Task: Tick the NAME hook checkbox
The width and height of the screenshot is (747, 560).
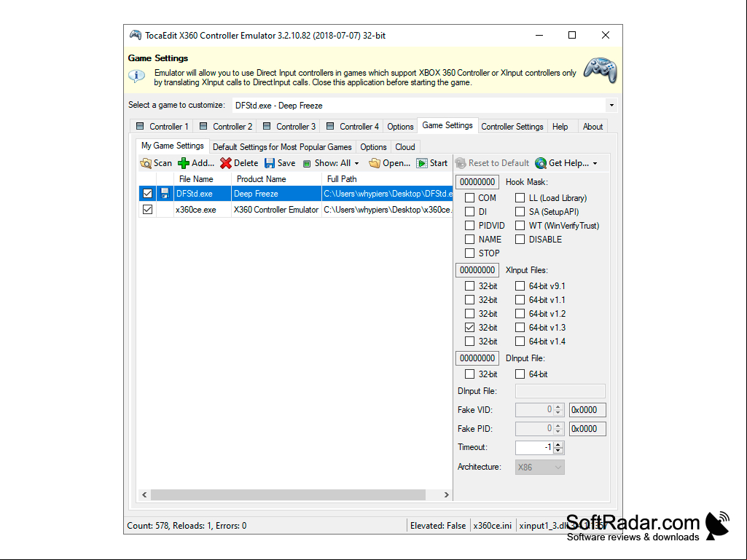Action: tap(470, 239)
